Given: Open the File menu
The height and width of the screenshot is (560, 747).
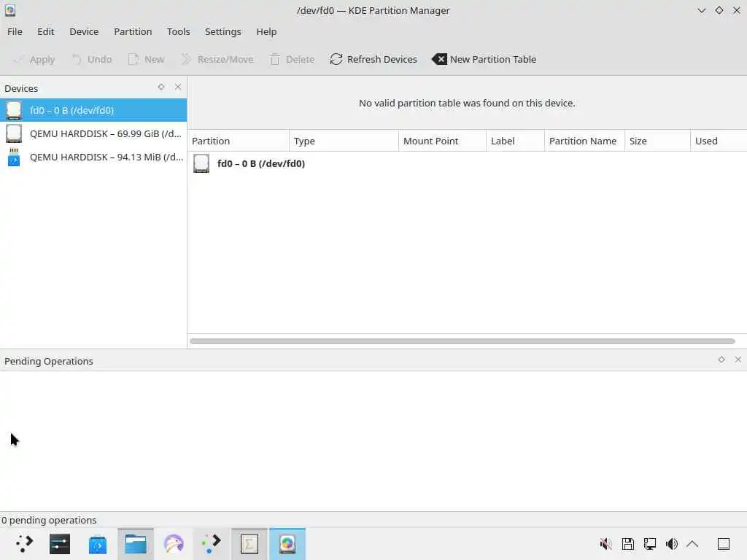Looking at the screenshot, I should point(15,31).
